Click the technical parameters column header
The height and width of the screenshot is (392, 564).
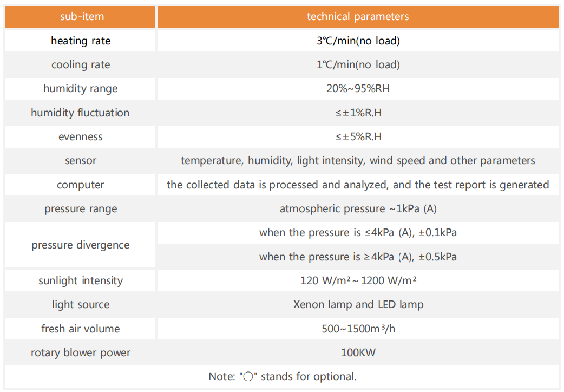click(x=358, y=17)
